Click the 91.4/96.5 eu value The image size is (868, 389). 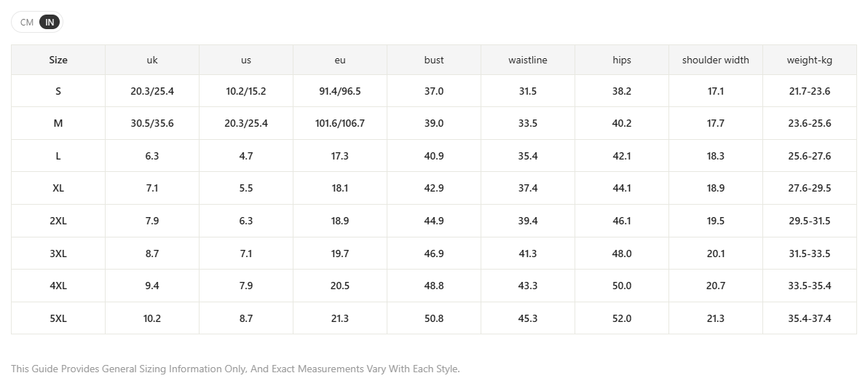340,91
